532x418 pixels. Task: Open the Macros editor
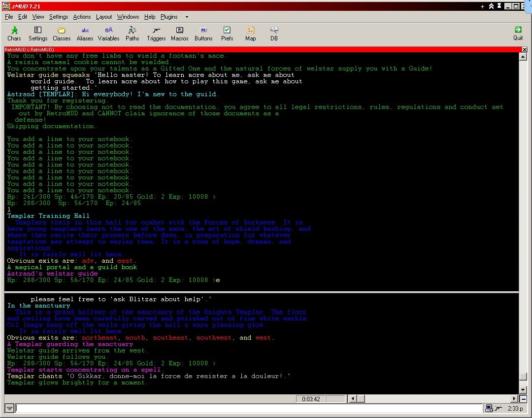pyautogui.click(x=179, y=34)
